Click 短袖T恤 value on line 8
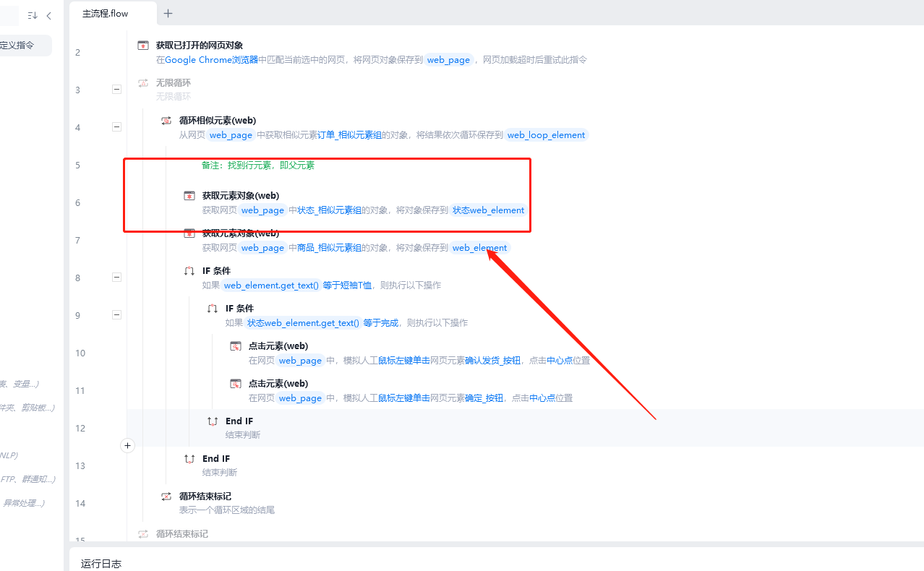 pos(356,285)
